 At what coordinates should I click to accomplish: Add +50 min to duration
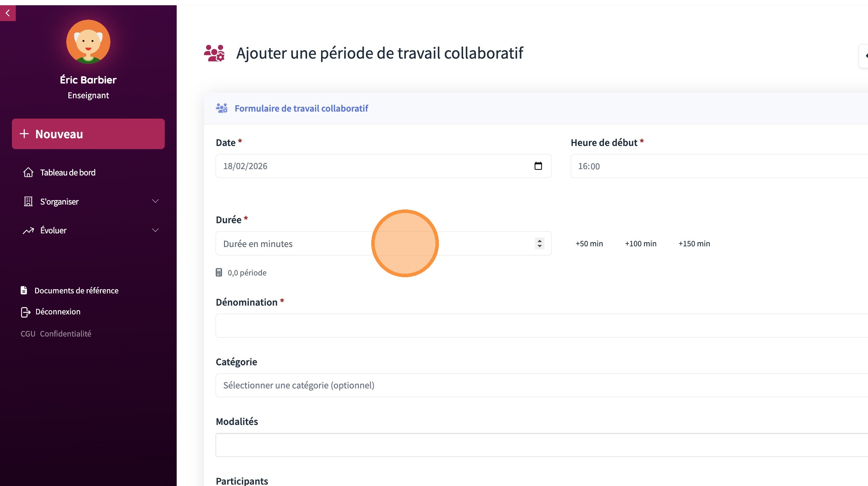[589, 244]
